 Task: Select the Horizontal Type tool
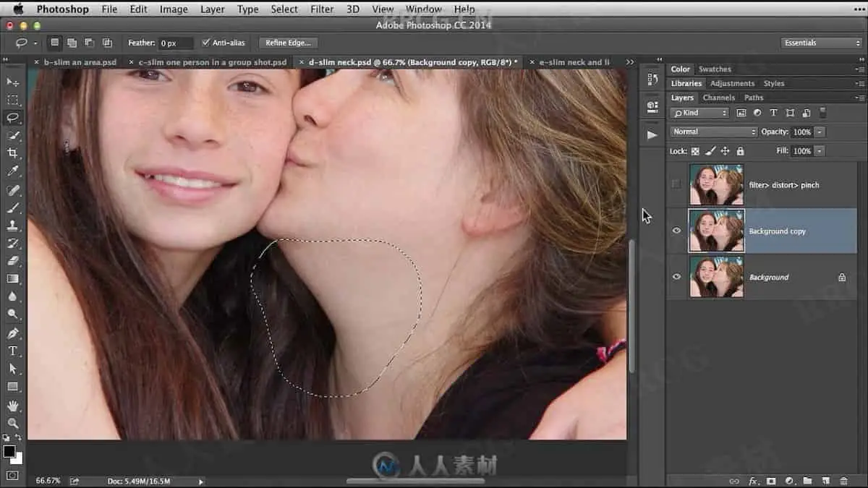13,351
